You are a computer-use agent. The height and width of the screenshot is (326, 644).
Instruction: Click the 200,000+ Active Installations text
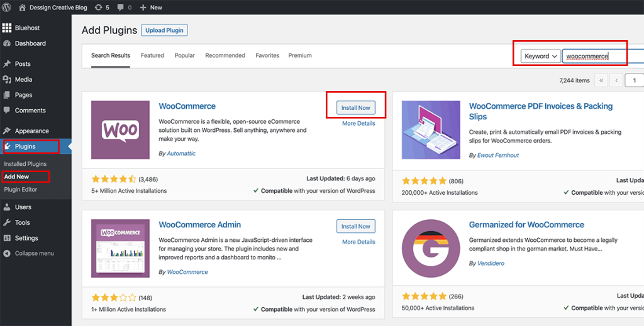440,192
